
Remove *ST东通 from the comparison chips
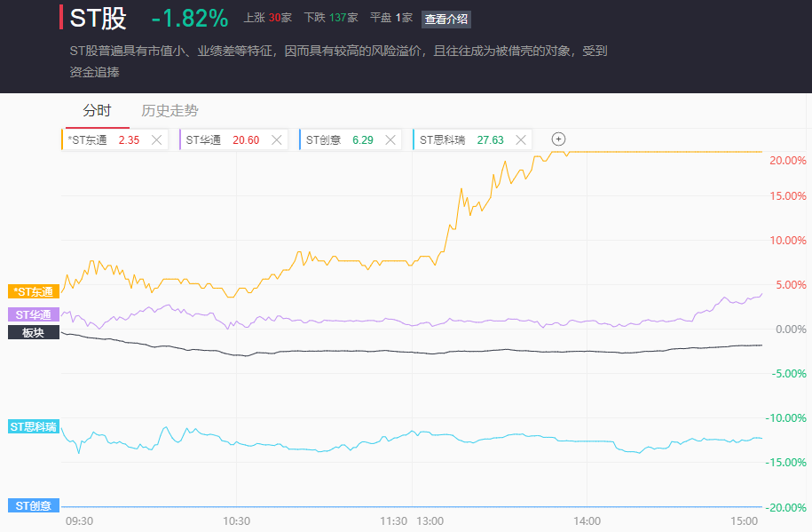157,139
